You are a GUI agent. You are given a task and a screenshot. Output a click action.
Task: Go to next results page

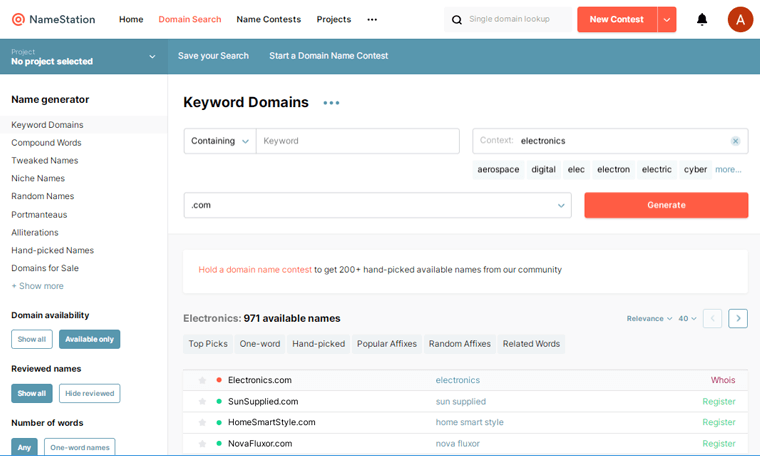738,318
